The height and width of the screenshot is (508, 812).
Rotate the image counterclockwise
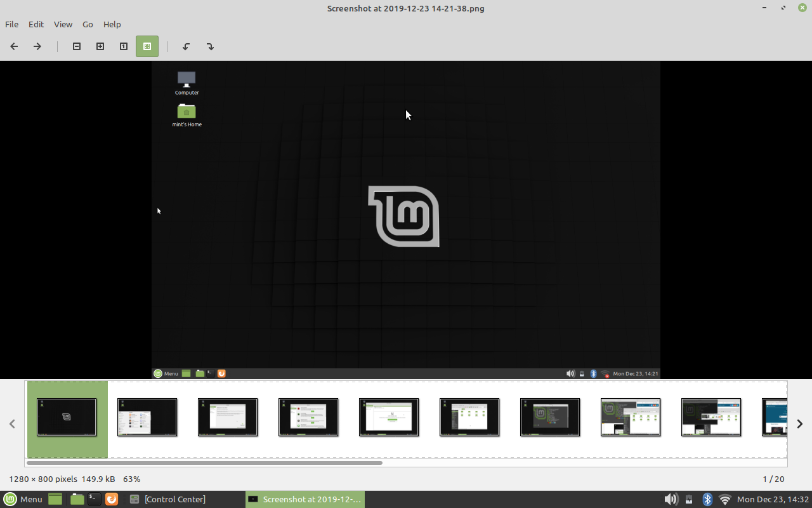(x=186, y=46)
